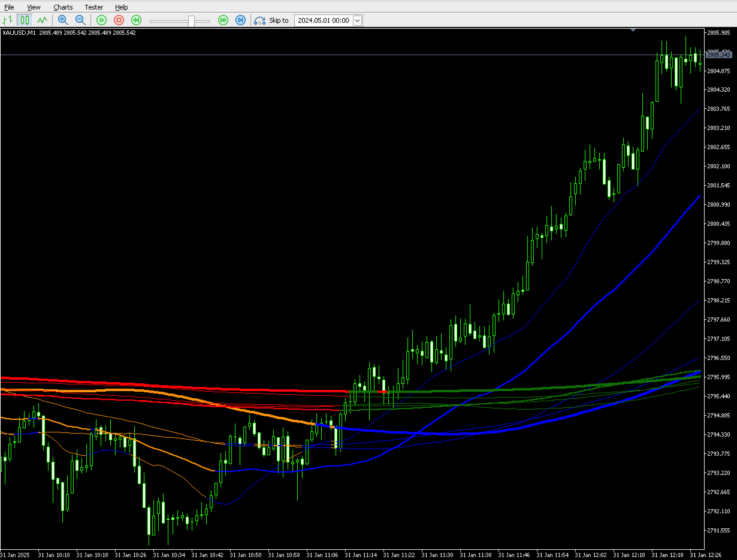The height and width of the screenshot is (560, 737).
Task: Click the 31 Jan 10:42 time label
Action: (207, 555)
